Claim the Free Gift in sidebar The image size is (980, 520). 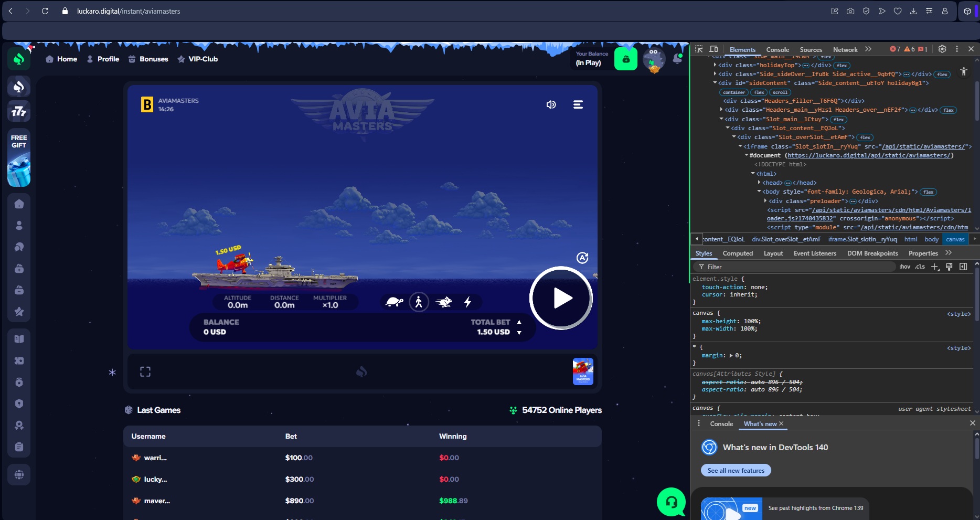(x=19, y=157)
